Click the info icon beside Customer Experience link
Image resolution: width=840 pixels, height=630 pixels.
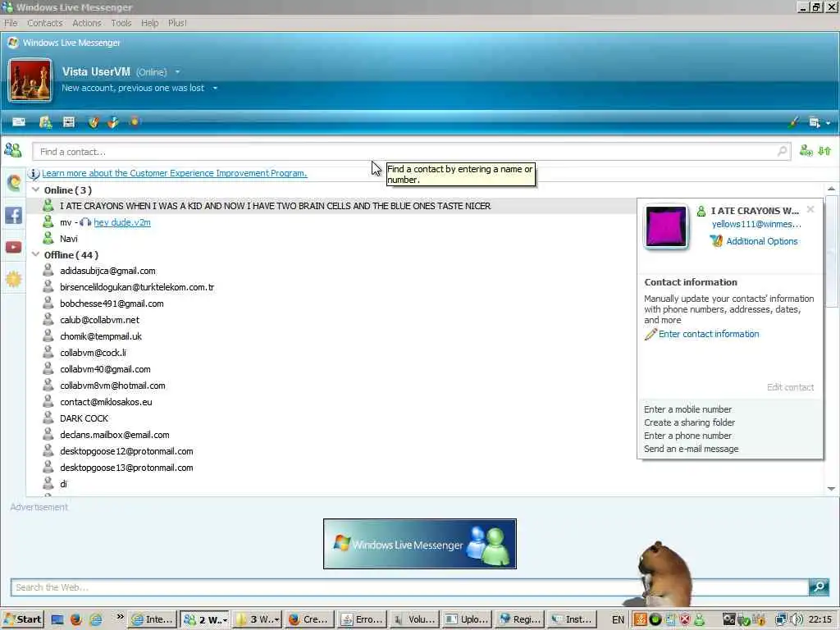click(x=34, y=174)
